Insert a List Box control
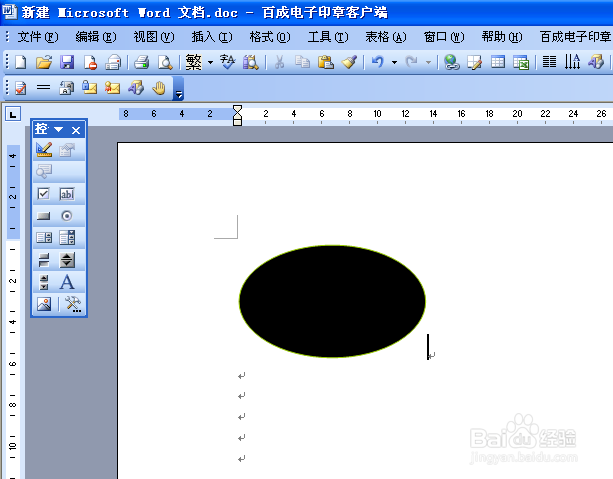Viewport: 613px width, 479px height. point(44,238)
